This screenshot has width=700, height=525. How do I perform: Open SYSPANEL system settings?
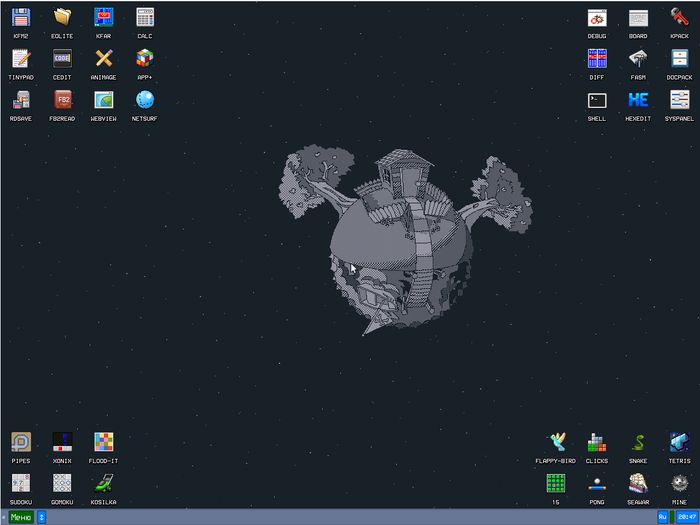click(x=679, y=101)
